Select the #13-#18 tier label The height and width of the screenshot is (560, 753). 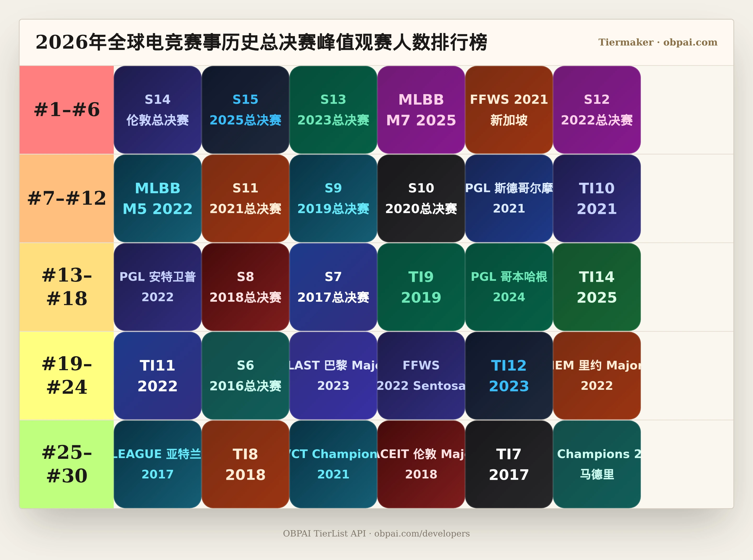(67, 287)
